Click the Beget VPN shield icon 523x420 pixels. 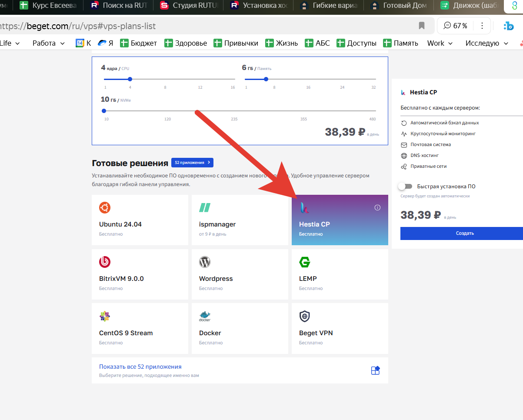(x=305, y=316)
